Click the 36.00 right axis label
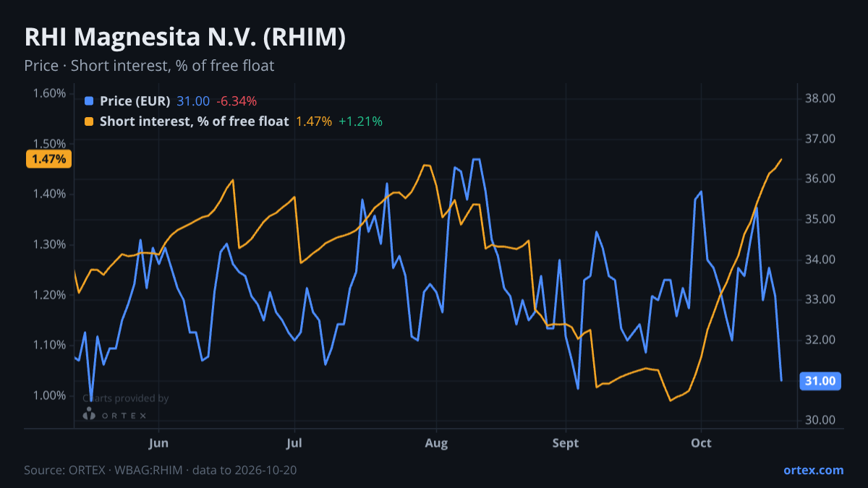 click(x=820, y=179)
